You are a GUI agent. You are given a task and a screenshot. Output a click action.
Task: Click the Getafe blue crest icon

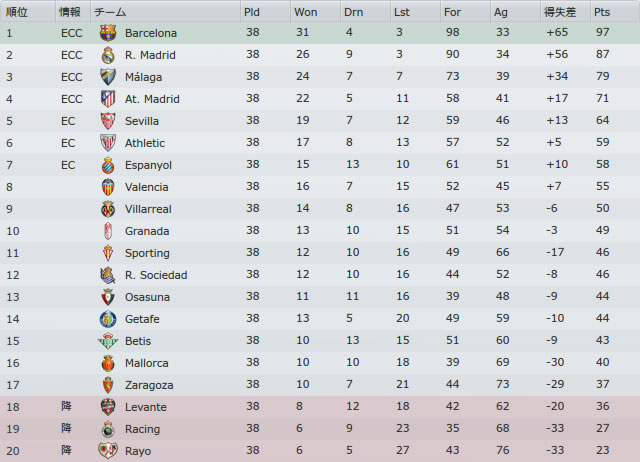(108, 319)
